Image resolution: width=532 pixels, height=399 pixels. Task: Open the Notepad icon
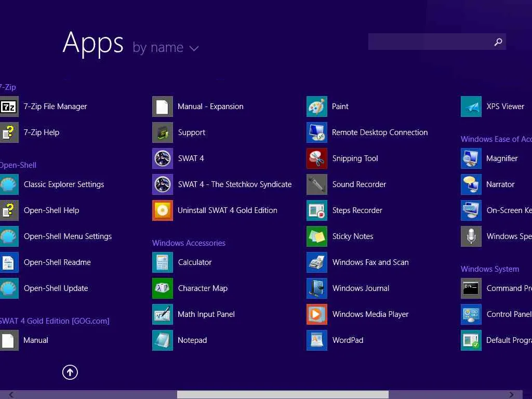point(163,340)
